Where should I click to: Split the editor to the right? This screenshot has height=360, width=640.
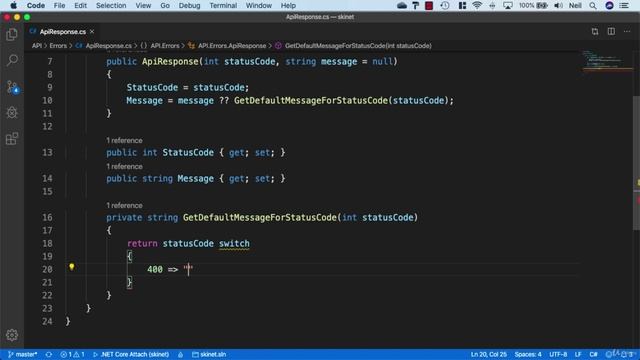click(611, 31)
